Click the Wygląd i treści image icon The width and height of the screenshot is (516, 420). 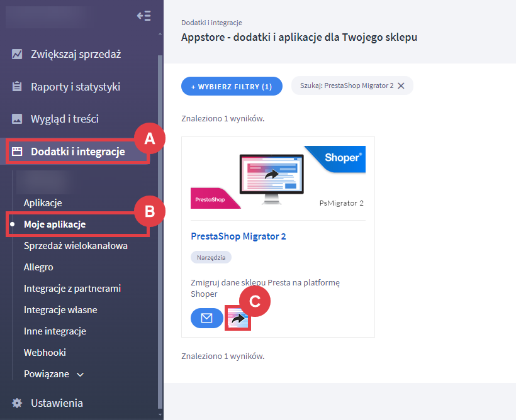(17, 119)
